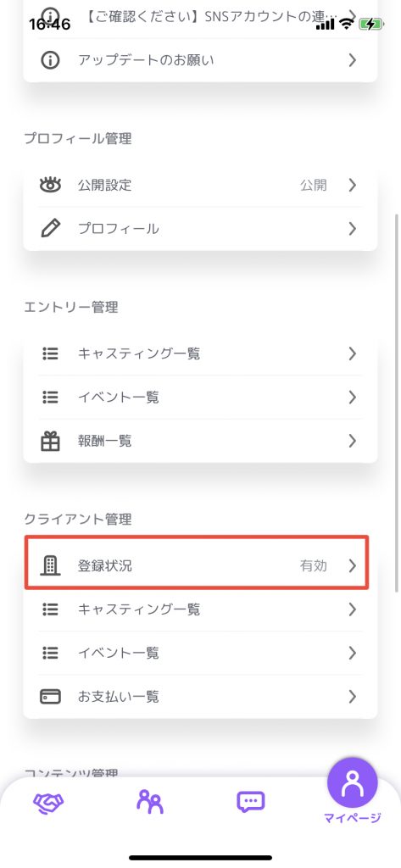The height and width of the screenshot is (868, 401).
Task: Expand 公開設定 using its chevron arrow
Action: pyautogui.click(x=353, y=185)
